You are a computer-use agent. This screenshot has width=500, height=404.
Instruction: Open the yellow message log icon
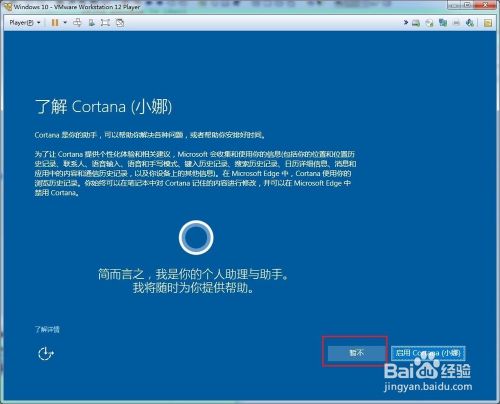coord(488,23)
